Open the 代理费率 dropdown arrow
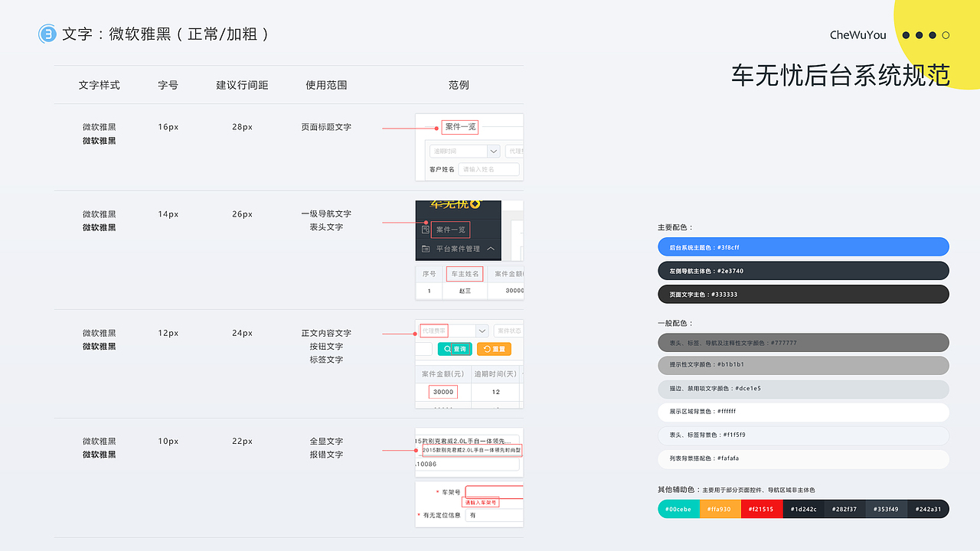Viewport: 980px width, 551px height. tap(482, 331)
